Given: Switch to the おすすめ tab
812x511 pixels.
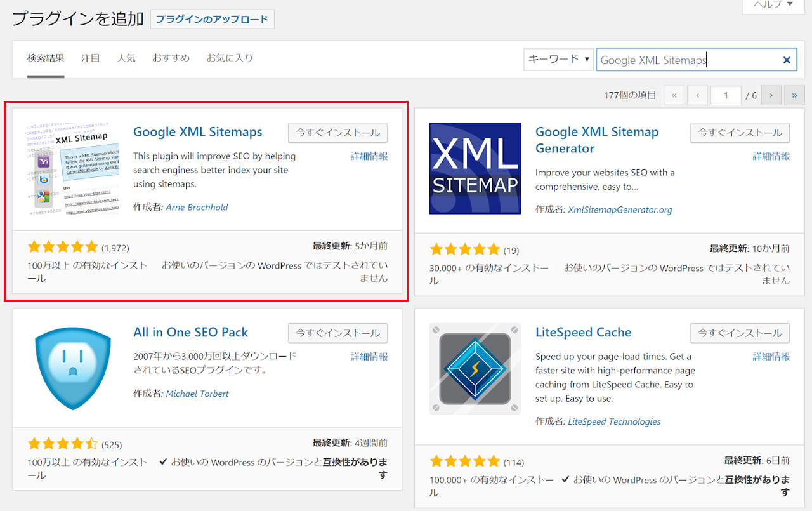Looking at the screenshot, I should tap(171, 58).
